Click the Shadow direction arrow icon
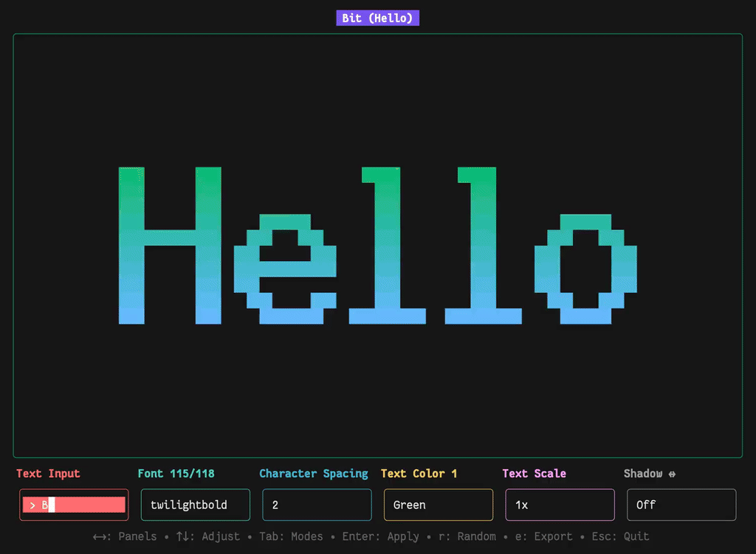This screenshot has width=756, height=554. (674, 474)
